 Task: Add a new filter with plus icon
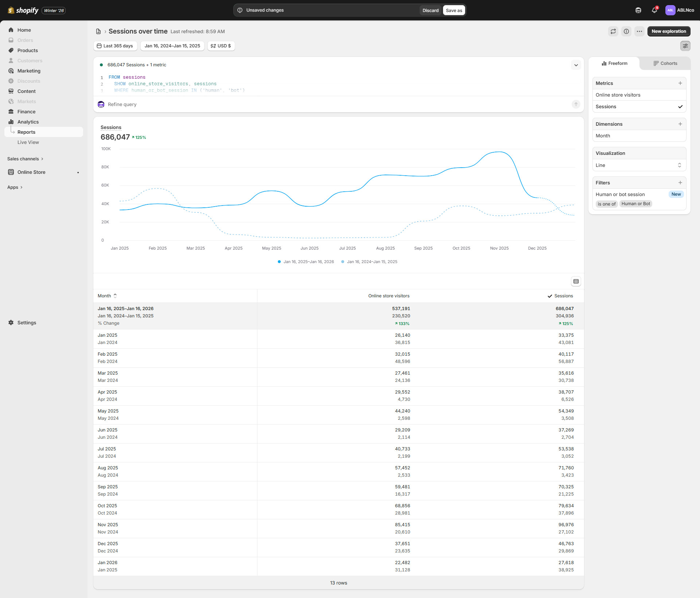pyautogui.click(x=680, y=183)
